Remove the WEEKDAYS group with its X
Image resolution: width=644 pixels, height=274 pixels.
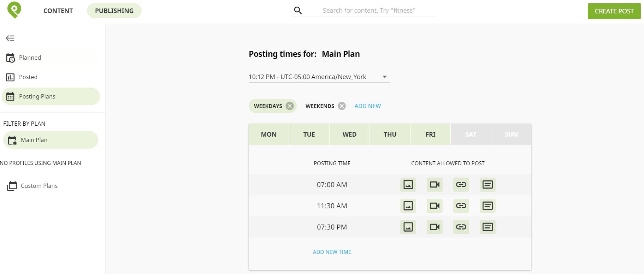(290, 106)
